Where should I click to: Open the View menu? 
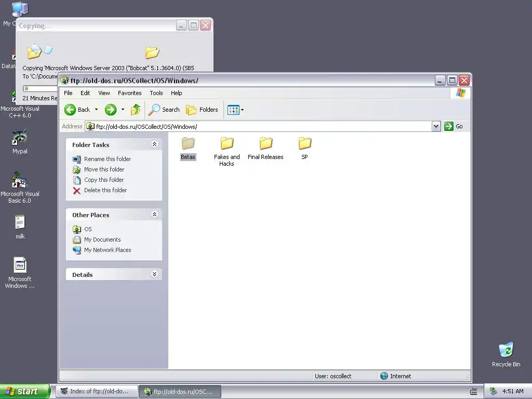[104, 93]
